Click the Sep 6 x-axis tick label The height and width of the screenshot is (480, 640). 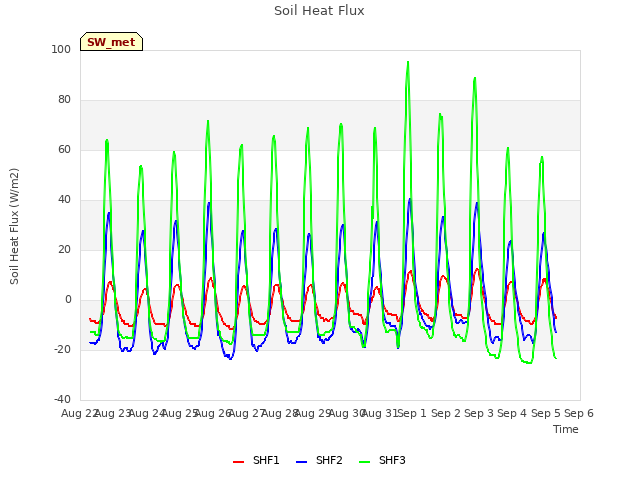(579, 413)
